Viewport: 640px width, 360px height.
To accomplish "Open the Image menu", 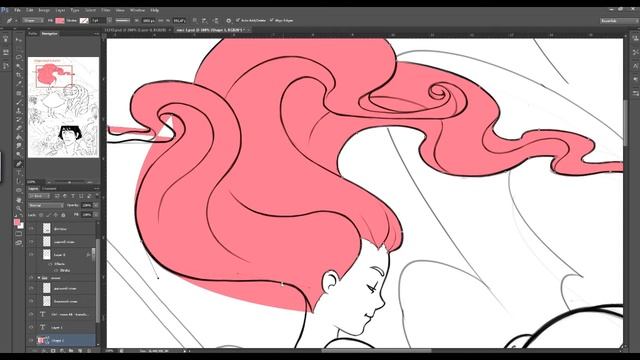I will 44,10.
